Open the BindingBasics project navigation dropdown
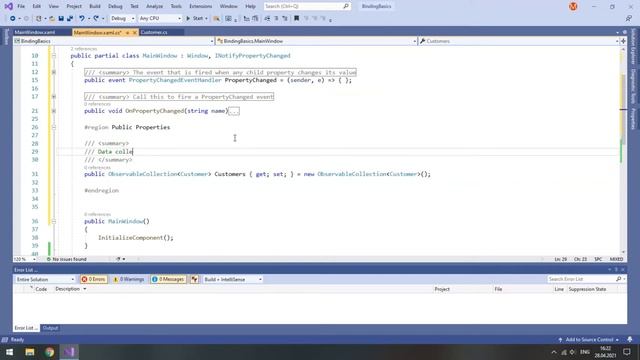640x360 pixels. click(x=113, y=41)
